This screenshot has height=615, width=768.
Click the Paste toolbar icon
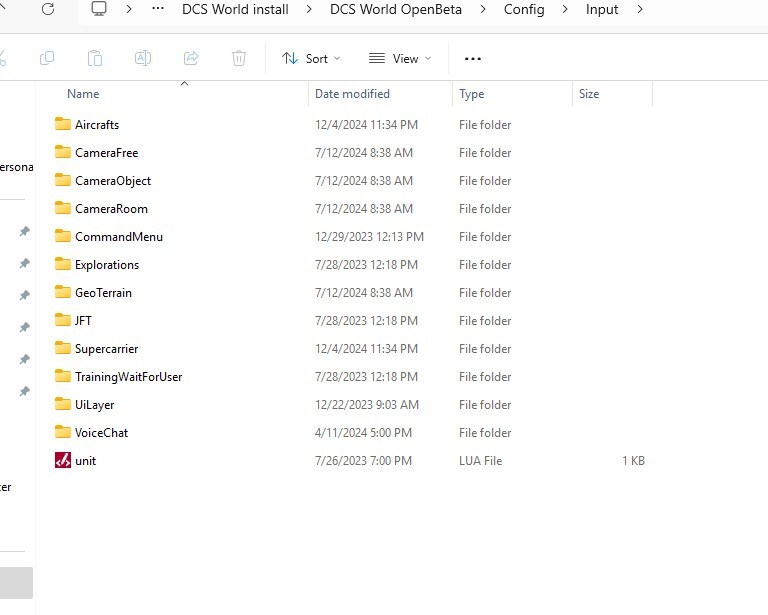pyautogui.click(x=95, y=58)
